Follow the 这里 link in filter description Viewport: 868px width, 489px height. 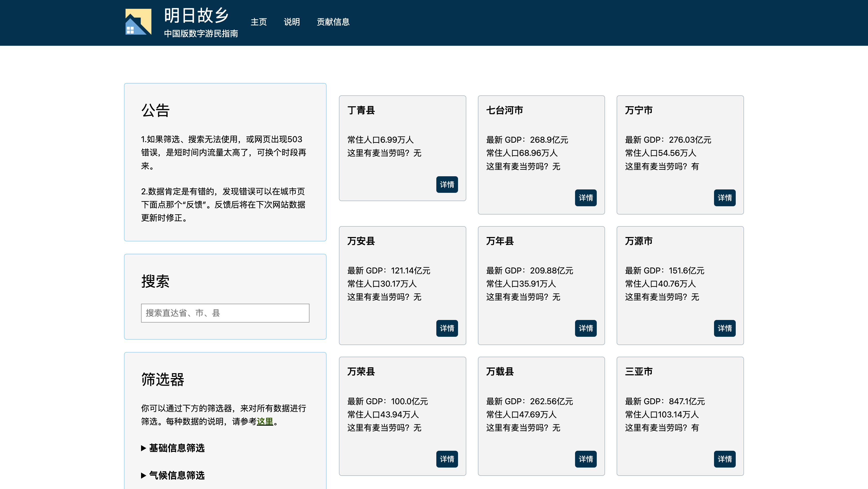(x=265, y=421)
